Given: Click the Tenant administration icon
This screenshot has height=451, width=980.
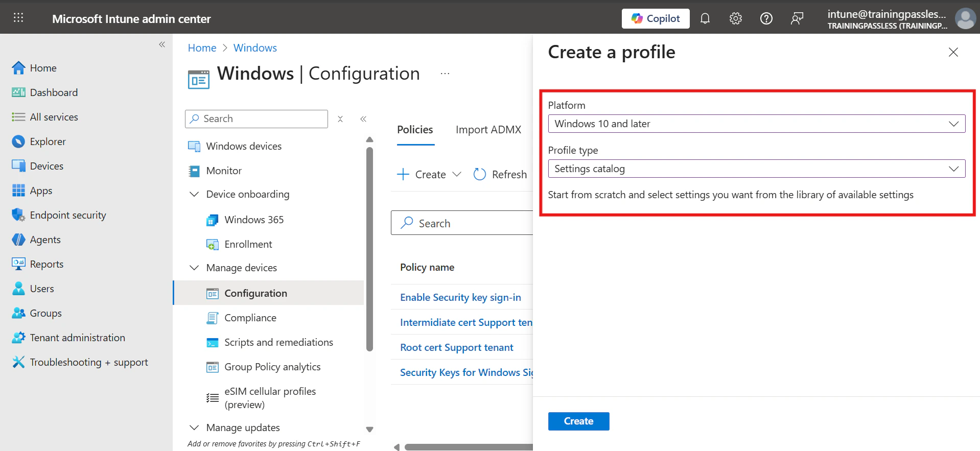Looking at the screenshot, I should click(x=18, y=338).
